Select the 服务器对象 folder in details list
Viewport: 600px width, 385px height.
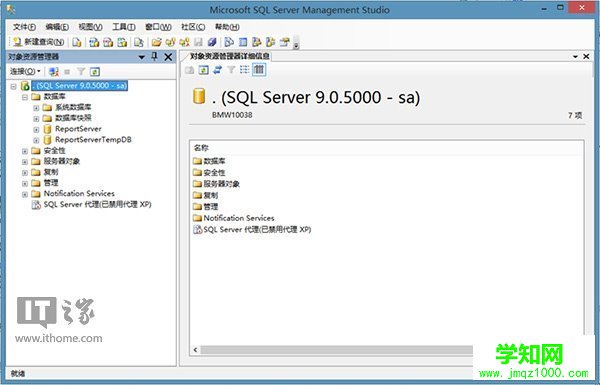[221, 184]
